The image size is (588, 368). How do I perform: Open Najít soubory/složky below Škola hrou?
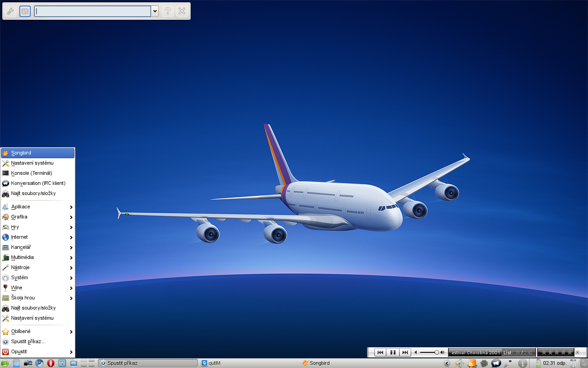38,308
